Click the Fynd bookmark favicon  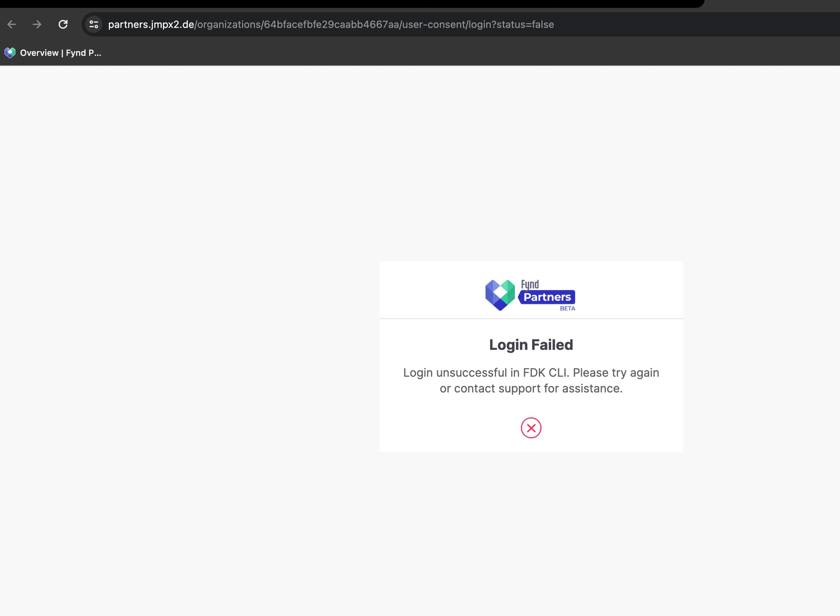[x=10, y=53]
